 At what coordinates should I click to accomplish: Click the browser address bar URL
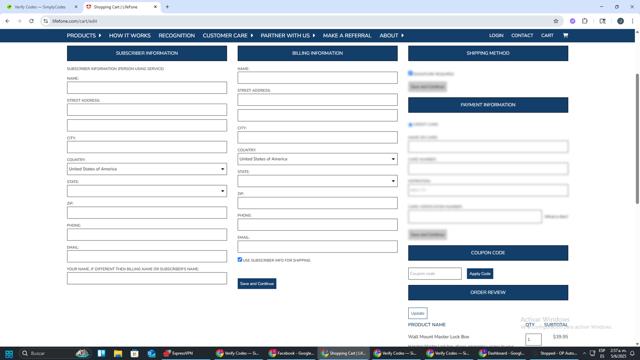(75, 21)
